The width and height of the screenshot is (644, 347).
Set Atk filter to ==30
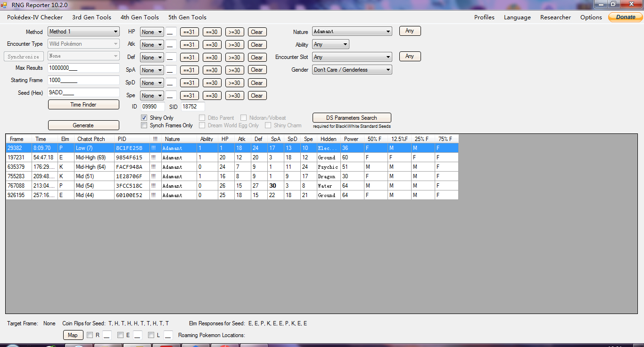coord(212,45)
